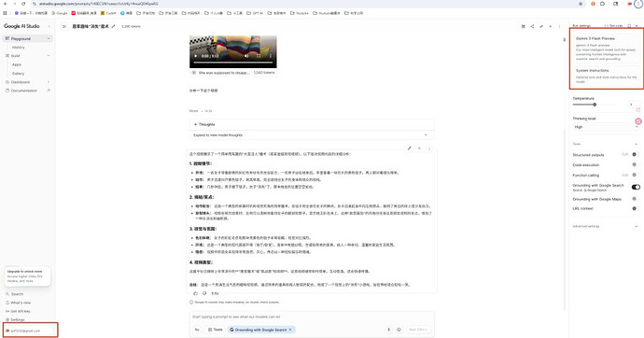The height and width of the screenshot is (338, 644).
Task: Disable Grounding with Google Search toggle
Action: click(636, 187)
